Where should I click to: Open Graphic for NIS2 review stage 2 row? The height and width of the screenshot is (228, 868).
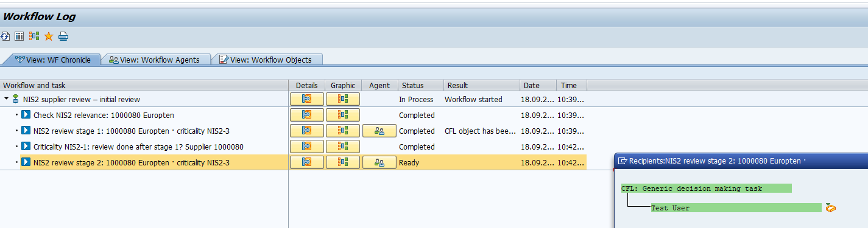(343, 162)
